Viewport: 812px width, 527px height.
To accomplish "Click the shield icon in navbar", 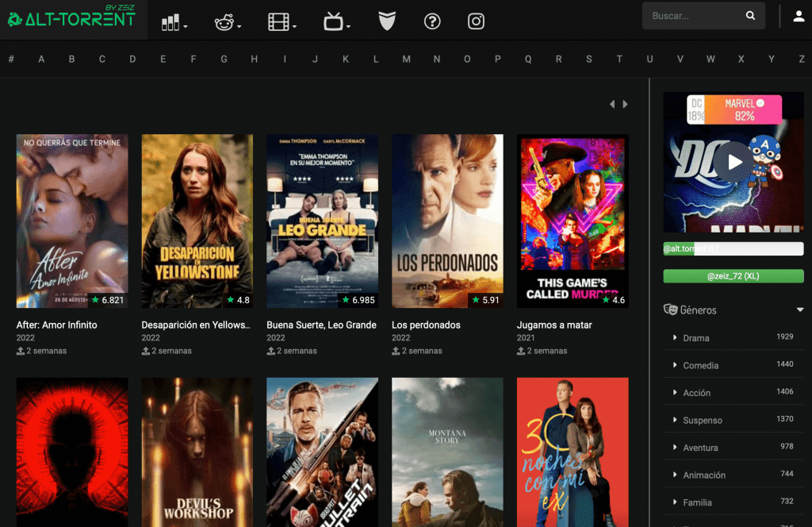I will 387,21.
